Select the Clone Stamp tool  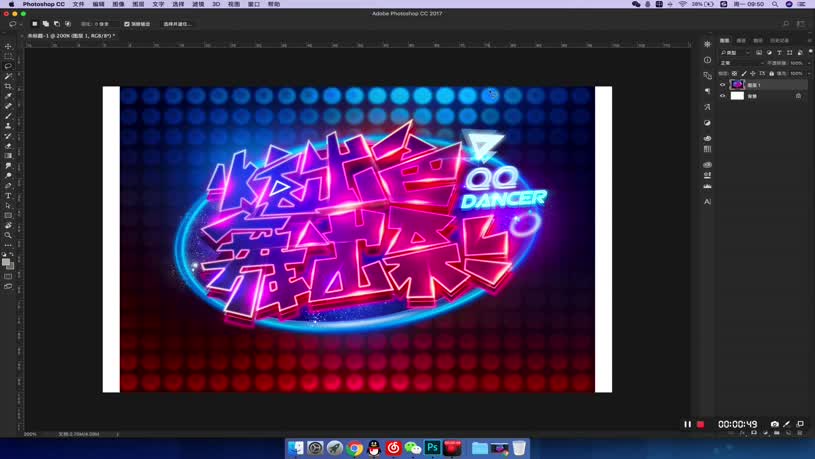(x=8, y=126)
